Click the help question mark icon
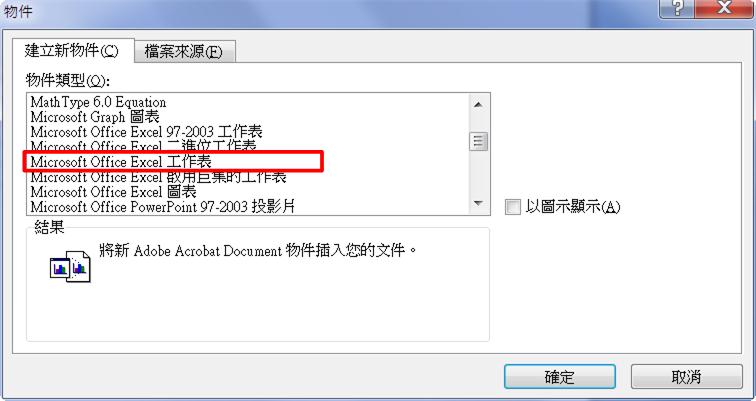This screenshot has width=756, height=401. (x=676, y=8)
